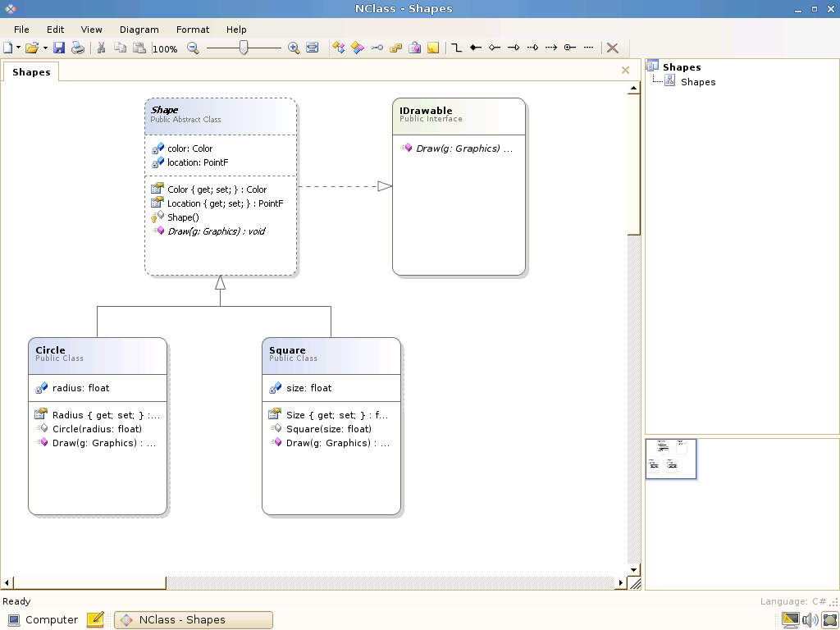This screenshot has height=630, width=840.
Task: Open the Edit menu
Action: 55,30
